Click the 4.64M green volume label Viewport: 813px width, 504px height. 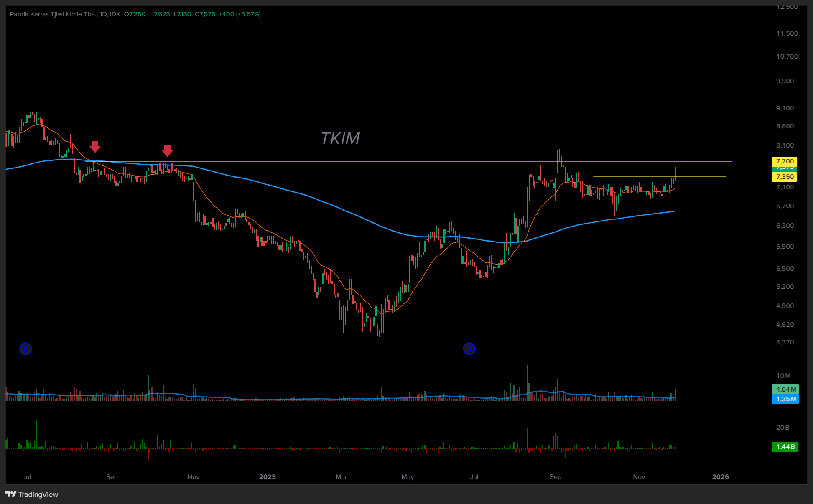click(785, 389)
